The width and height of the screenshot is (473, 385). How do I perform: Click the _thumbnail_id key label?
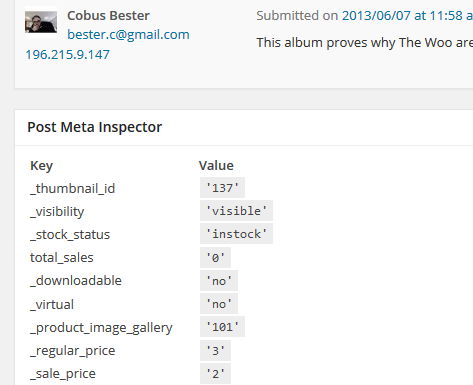click(x=72, y=189)
